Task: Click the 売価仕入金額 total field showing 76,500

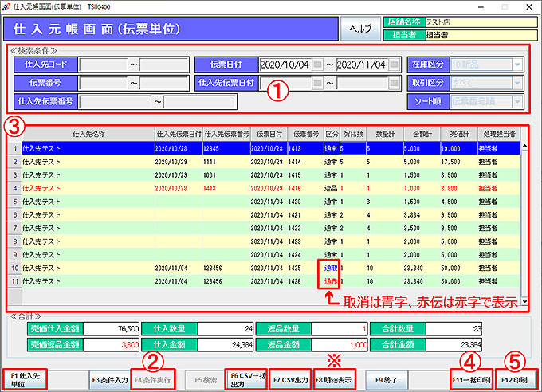Action: 111,329
